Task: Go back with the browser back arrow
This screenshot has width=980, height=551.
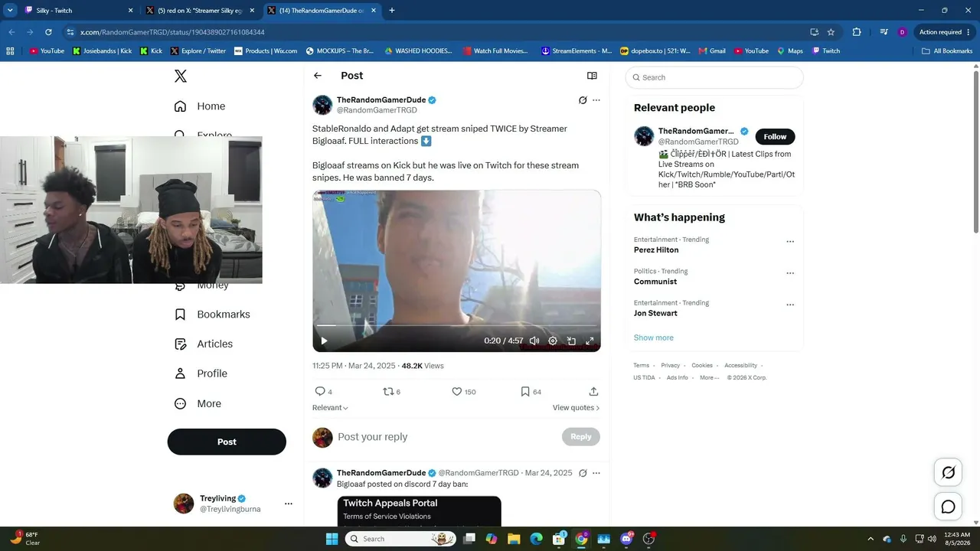Action: (x=11, y=32)
